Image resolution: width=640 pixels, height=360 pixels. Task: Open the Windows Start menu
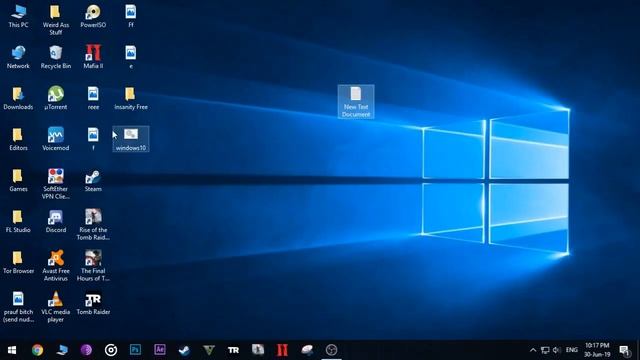(12, 350)
